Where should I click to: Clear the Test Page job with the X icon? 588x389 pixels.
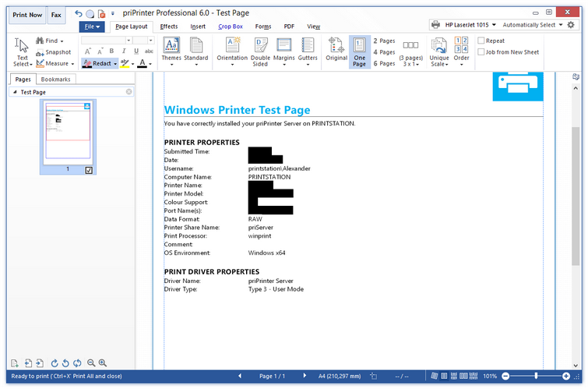[129, 92]
